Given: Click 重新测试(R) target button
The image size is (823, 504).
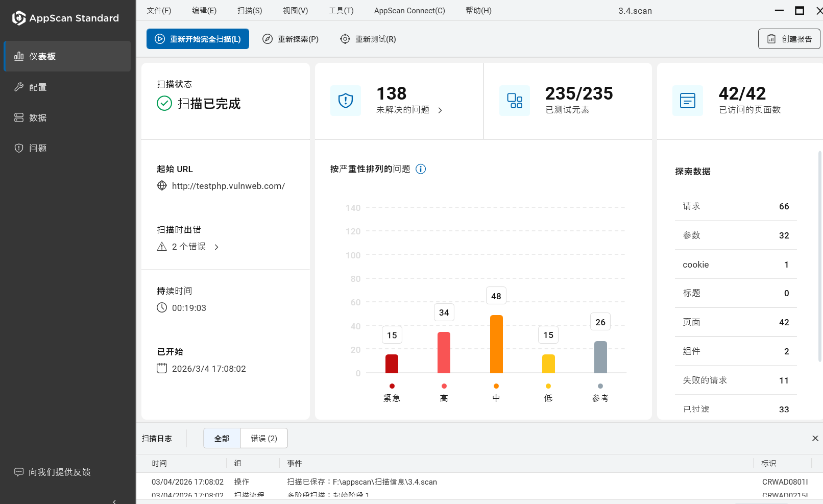Looking at the screenshot, I should tap(368, 39).
